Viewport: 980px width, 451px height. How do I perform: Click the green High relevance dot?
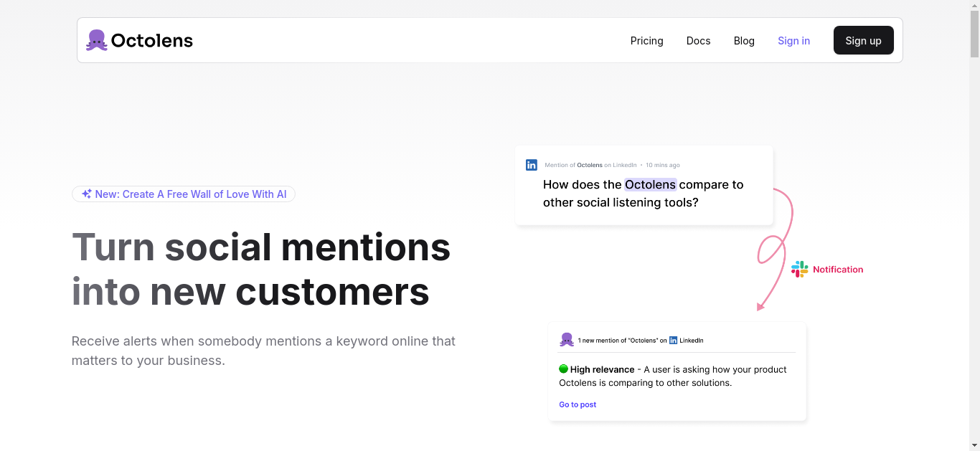click(x=563, y=369)
